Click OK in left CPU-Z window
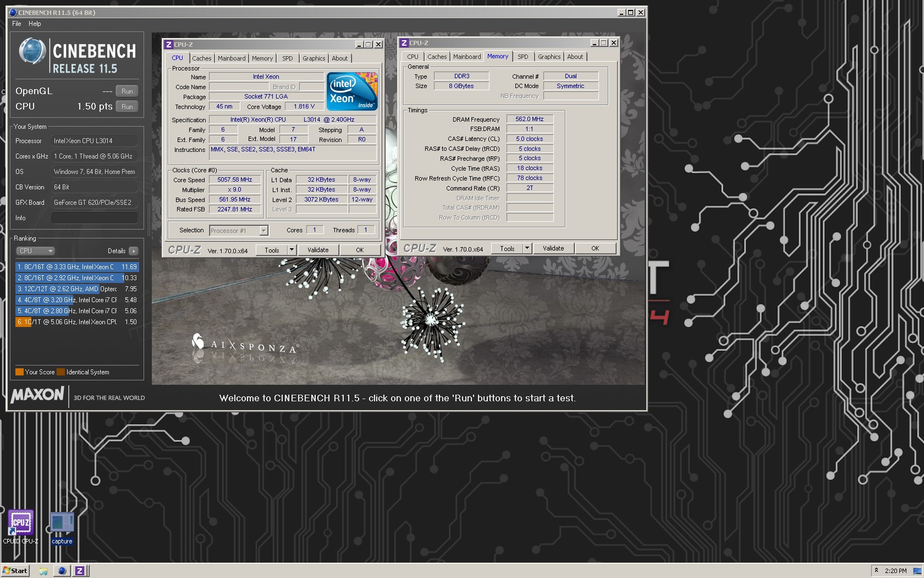 pos(360,250)
